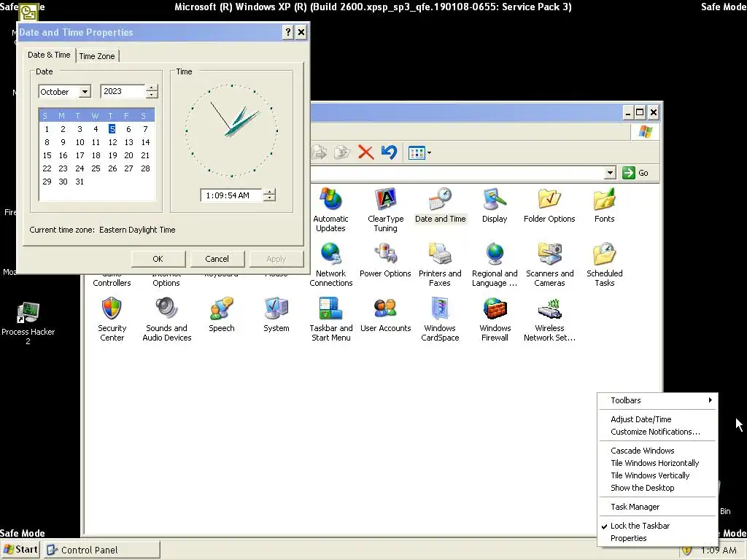Open Scheduled Tasks icon
The height and width of the screenshot is (560, 747).
604,264
